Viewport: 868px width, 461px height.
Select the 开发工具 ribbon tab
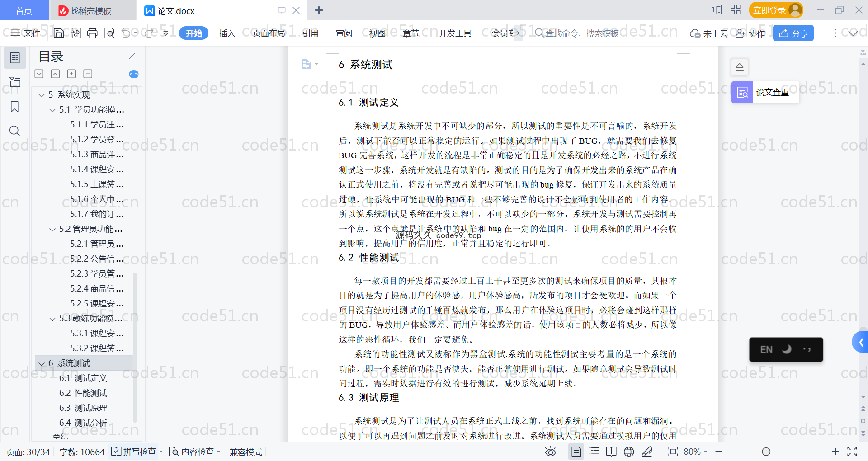pos(455,33)
